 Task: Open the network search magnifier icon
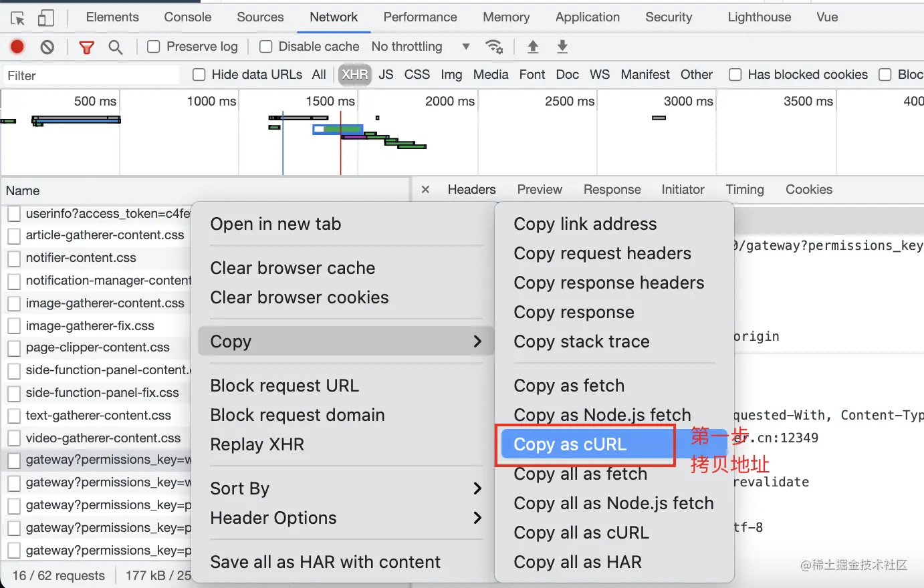click(x=116, y=47)
